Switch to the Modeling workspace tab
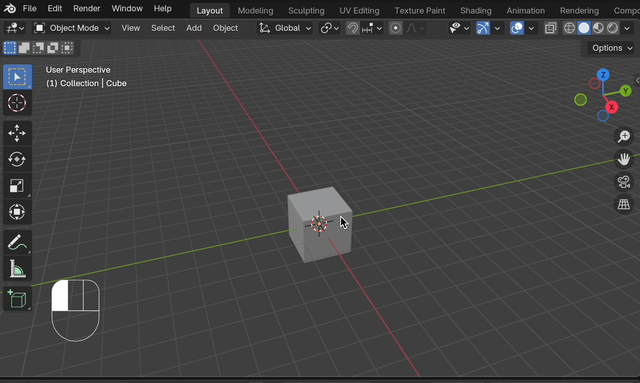 pos(256,11)
